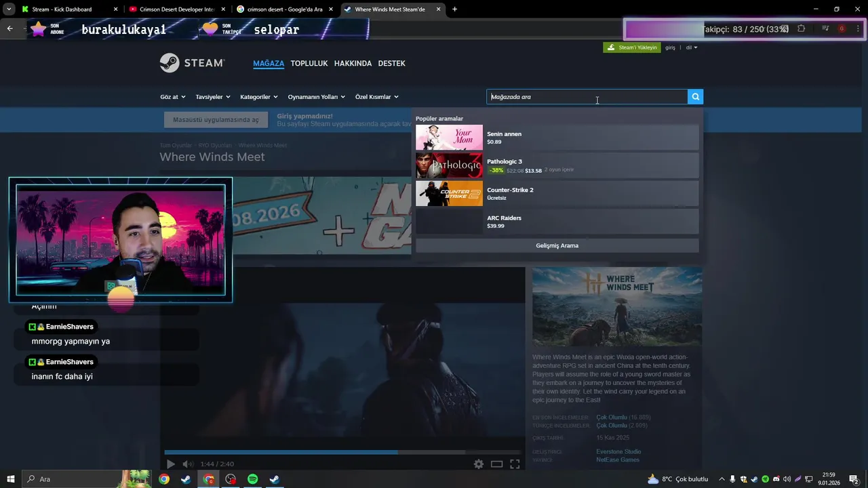868x488 pixels.
Task: Click the magnifier search button on Steam
Action: (x=695, y=97)
